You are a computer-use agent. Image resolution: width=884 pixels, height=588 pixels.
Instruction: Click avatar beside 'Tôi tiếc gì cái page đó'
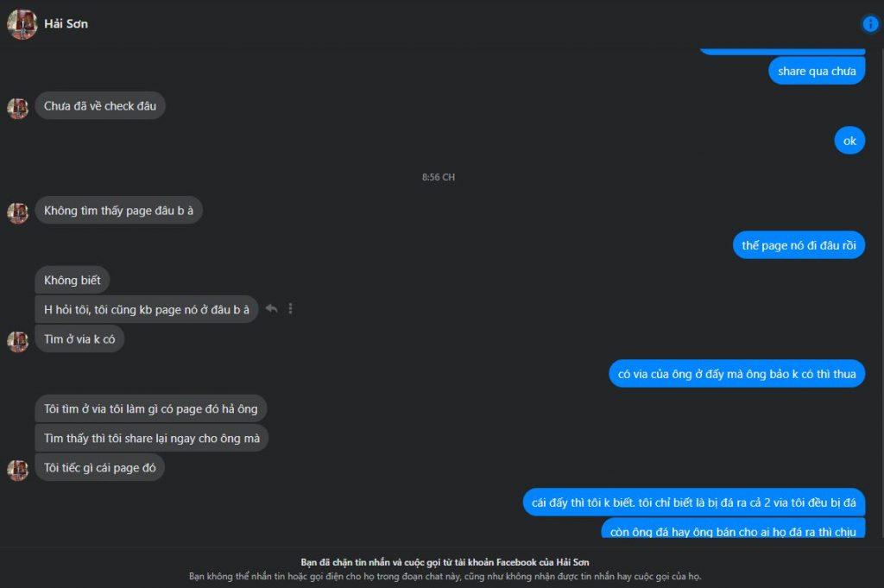click(x=17, y=470)
